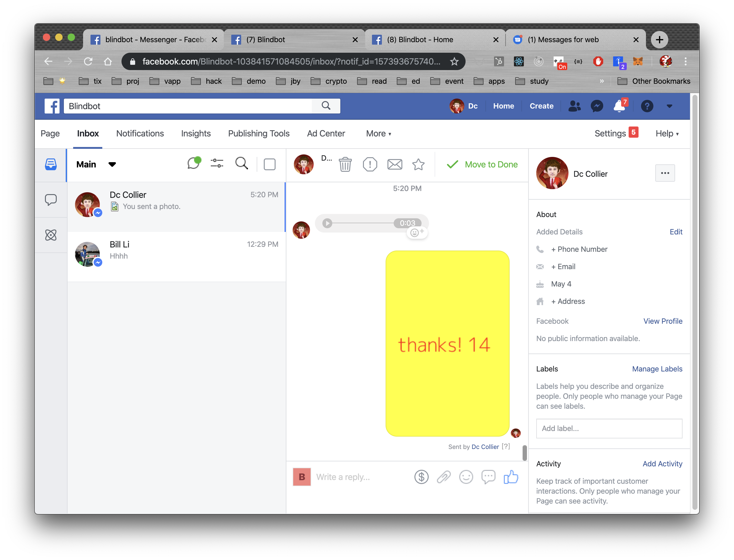Open emoji picker in reply box
Image resolution: width=734 pixels, height=560 pixels.
[466, 477]
